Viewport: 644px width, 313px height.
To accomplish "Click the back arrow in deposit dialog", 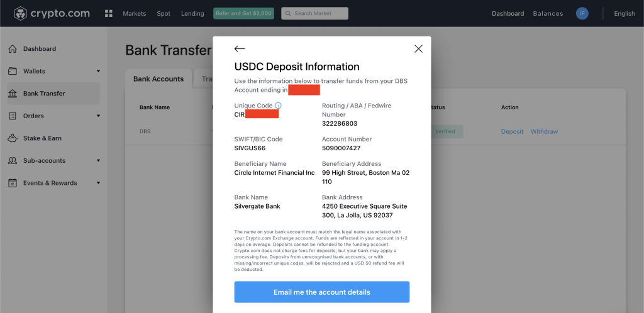I will pos(240,49).
